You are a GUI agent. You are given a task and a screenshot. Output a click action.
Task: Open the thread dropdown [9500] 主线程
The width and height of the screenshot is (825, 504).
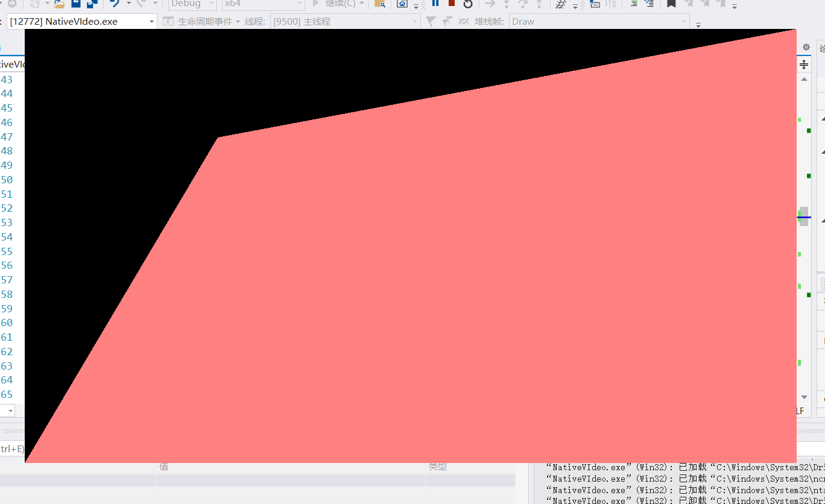(x=345, y=22)
